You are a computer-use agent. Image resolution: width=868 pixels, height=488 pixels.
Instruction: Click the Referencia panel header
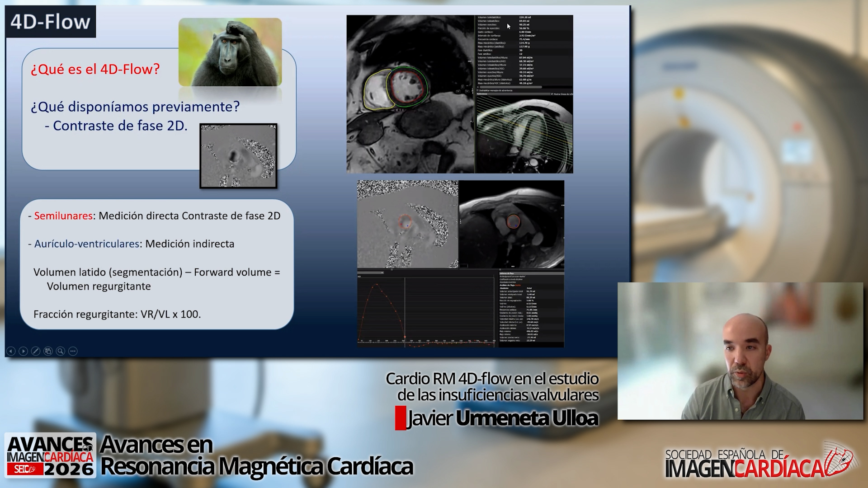coord(513,94)
